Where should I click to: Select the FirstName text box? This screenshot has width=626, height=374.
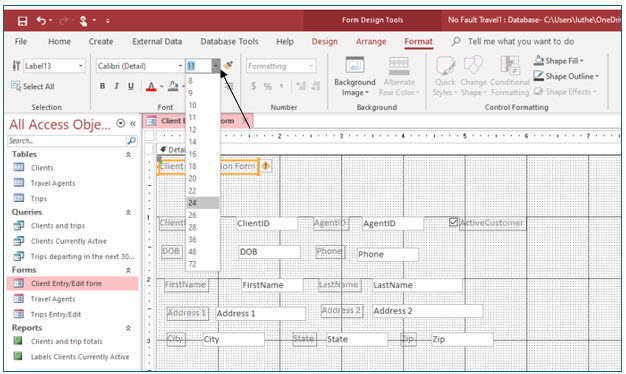(272, 285)
